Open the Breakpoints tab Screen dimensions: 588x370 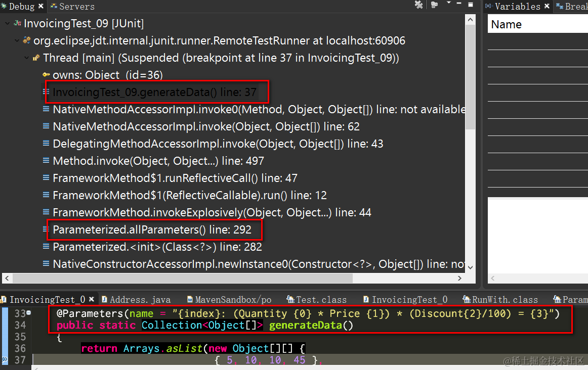pos(571,7)
